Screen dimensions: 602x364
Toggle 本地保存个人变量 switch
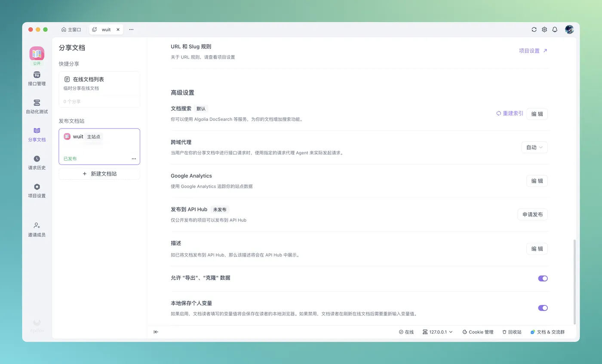(x=543, y=308)
